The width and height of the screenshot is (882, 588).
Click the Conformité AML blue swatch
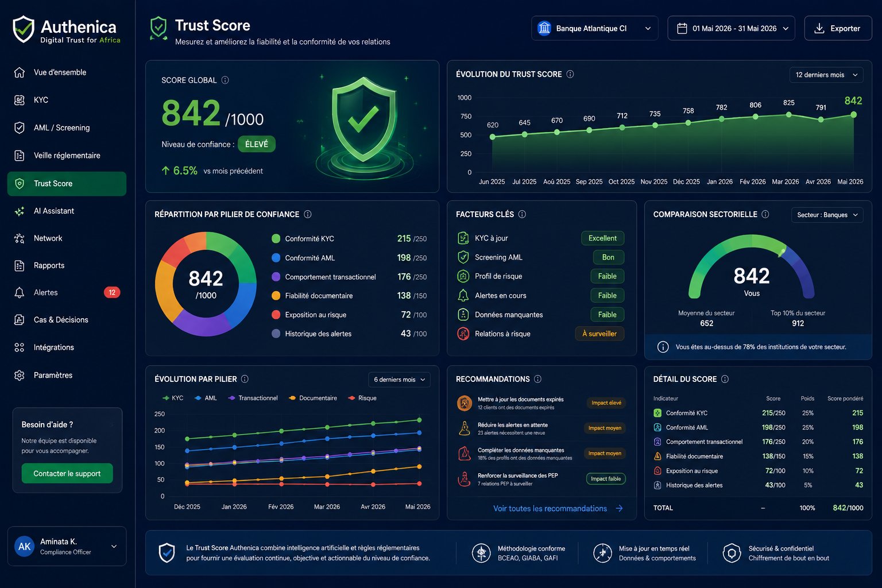(276, 258)
